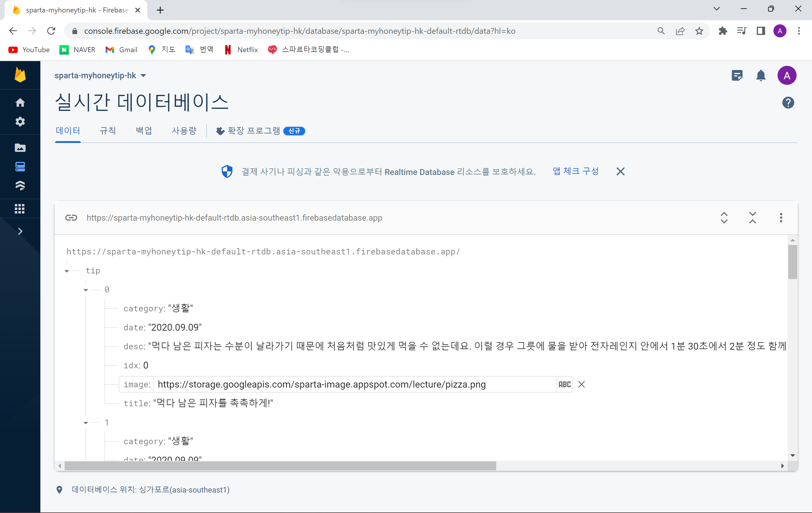This screenshot has height=513, width=812.
Task: Open browser extensions puzzle icon
Action: pyautogui.click(x=723, y=31)
